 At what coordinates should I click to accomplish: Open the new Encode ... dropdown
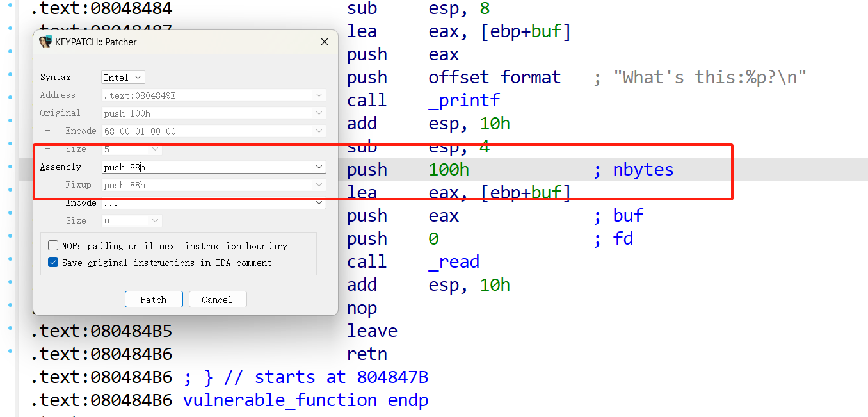coord(214,203)
